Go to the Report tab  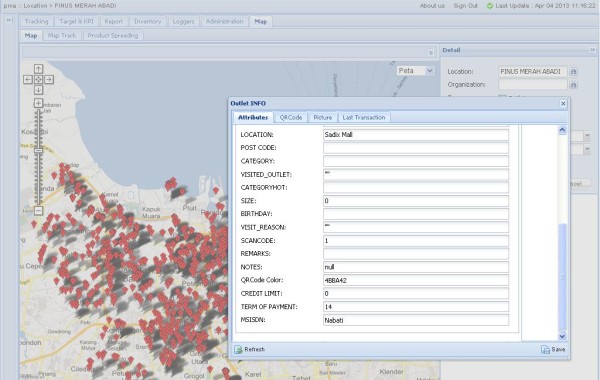pos(114,21)
